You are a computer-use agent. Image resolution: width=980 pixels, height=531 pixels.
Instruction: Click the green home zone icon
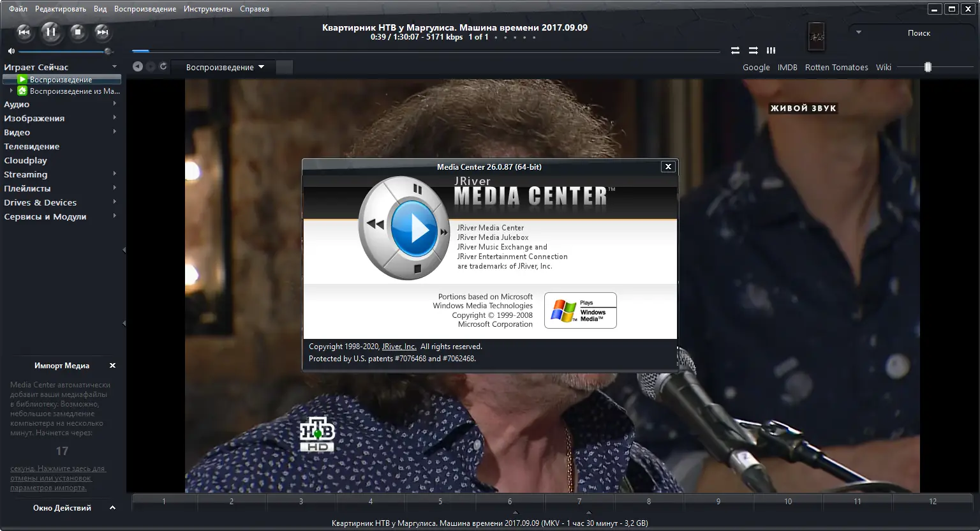tap(22, 91)
